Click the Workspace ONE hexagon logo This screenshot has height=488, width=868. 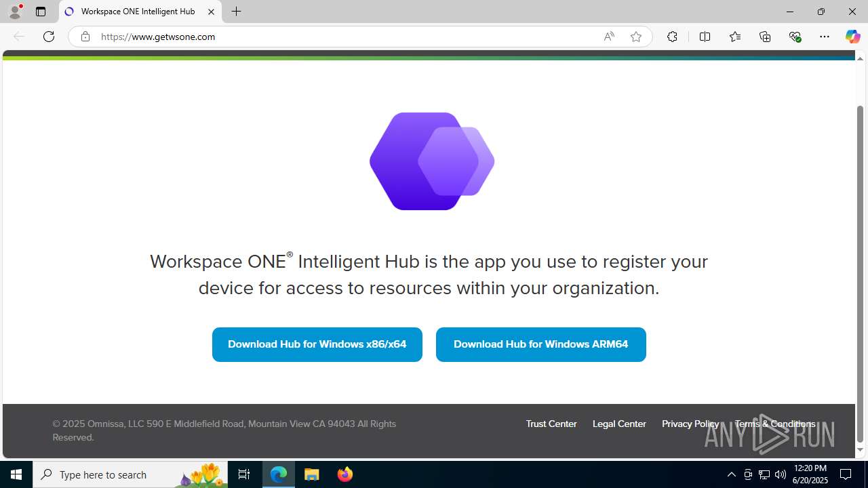coord(432,161)
